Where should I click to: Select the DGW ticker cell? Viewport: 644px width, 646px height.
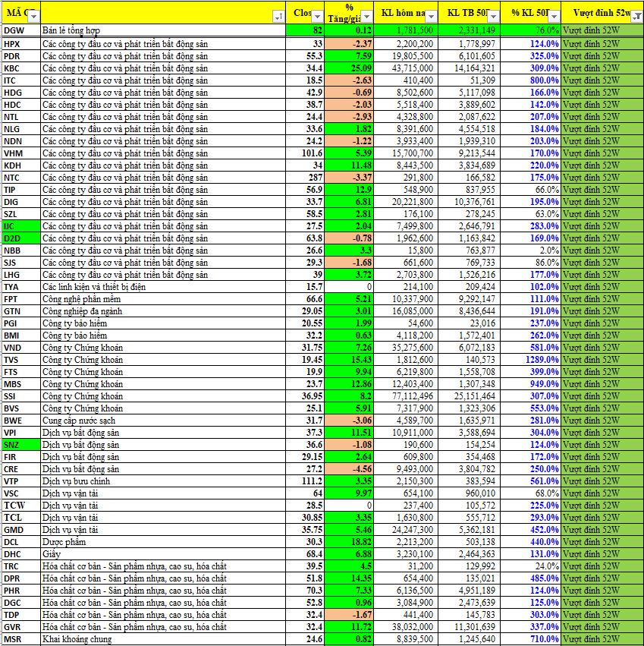pos(20,30)
